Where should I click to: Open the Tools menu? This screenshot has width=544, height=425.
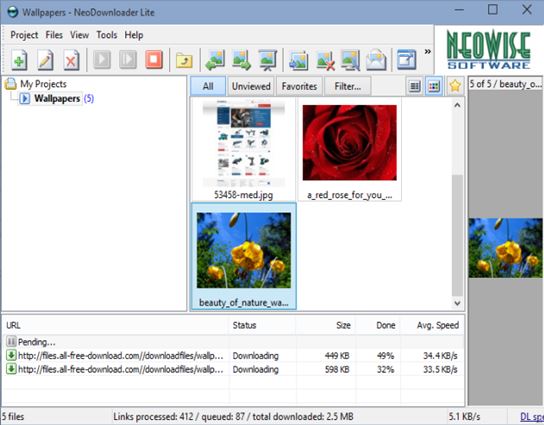coord(107,35)
